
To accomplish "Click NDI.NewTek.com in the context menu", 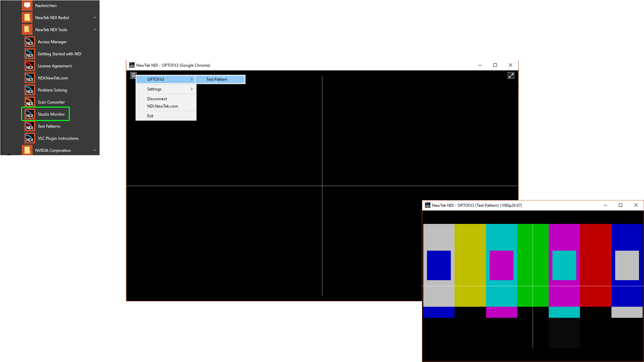I will click(166, 106).
